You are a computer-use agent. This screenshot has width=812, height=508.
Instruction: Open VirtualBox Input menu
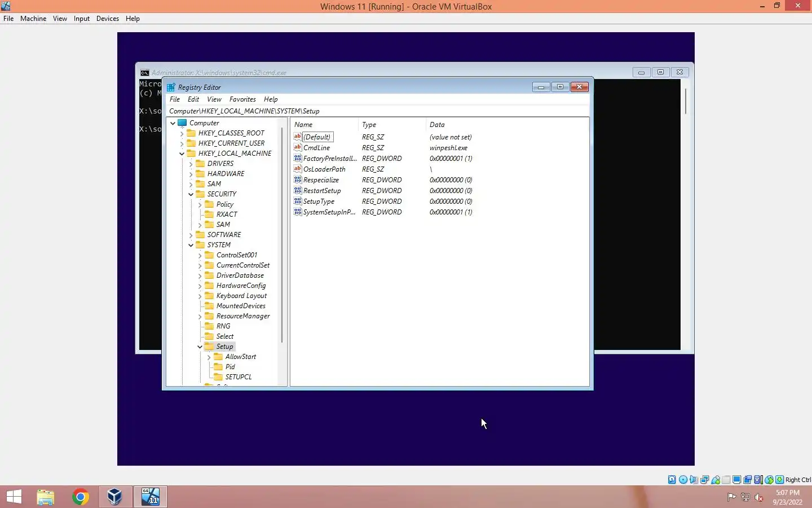coord(82,19)
